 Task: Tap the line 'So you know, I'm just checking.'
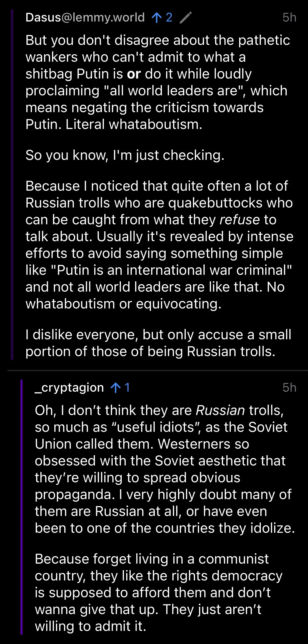(x=125, y=155)
